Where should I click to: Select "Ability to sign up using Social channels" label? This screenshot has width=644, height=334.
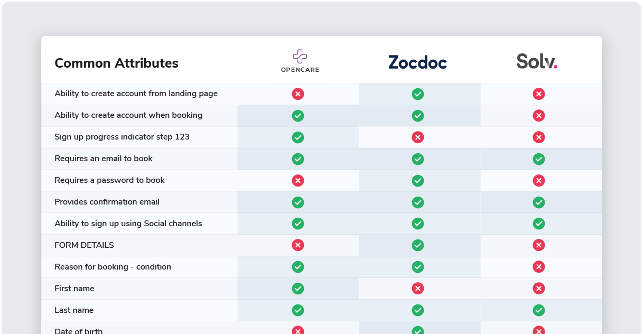(128, 224)
